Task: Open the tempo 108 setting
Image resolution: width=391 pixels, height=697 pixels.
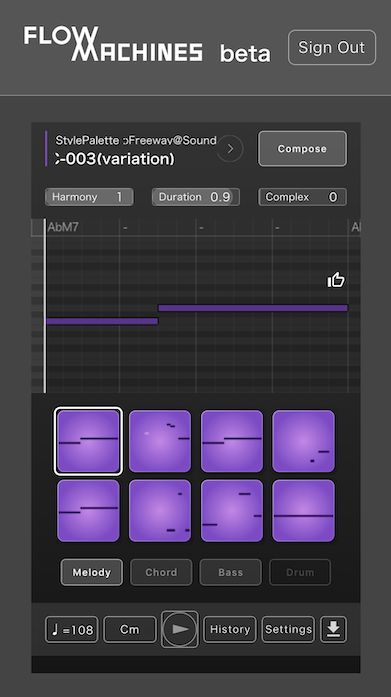Action: point(72,629)
